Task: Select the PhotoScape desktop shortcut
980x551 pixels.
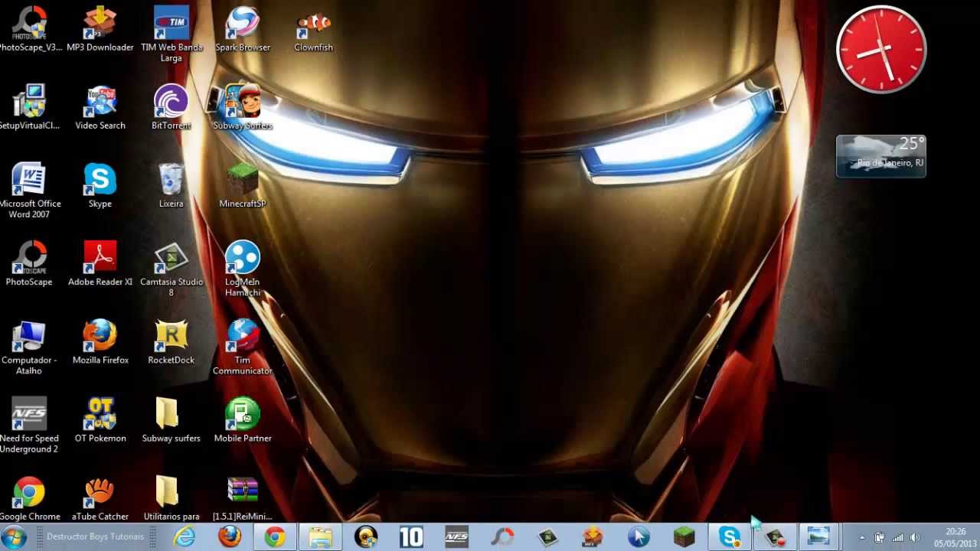Action: pos(29,264)
